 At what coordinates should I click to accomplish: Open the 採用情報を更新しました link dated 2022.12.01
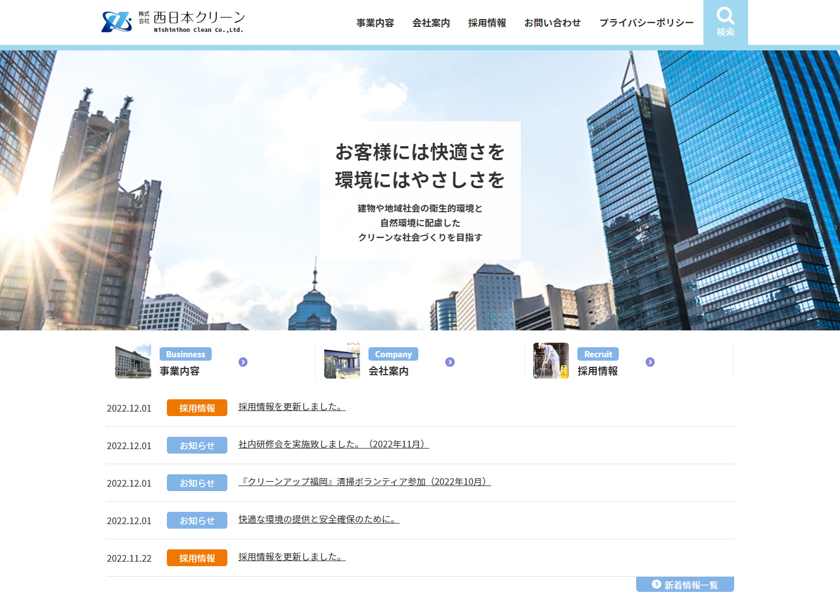291,407
